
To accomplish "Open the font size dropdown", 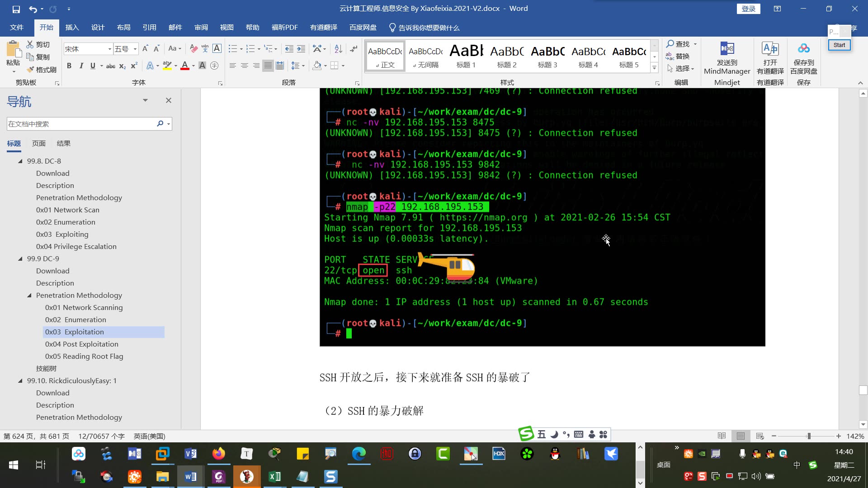I will coord(135,49).
